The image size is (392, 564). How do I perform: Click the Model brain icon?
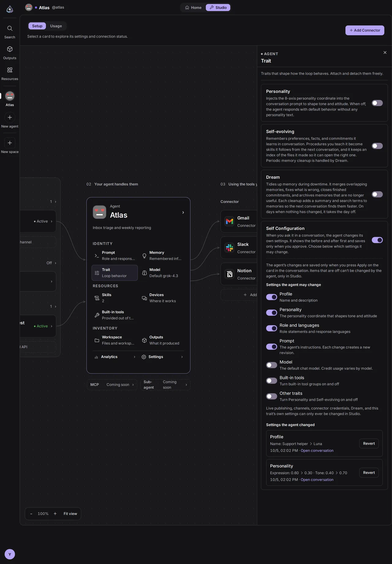(x=144, y=273)
